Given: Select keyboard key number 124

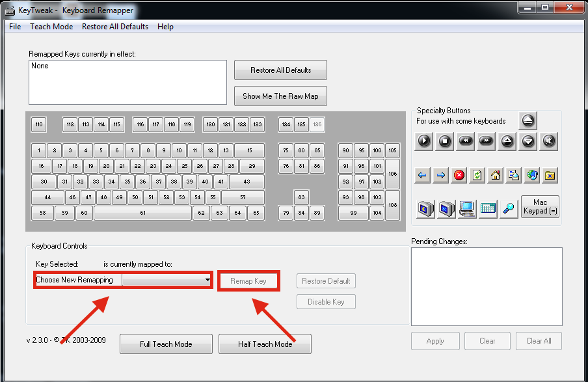Looking at the screenshot, I should (x=286, y=124).
